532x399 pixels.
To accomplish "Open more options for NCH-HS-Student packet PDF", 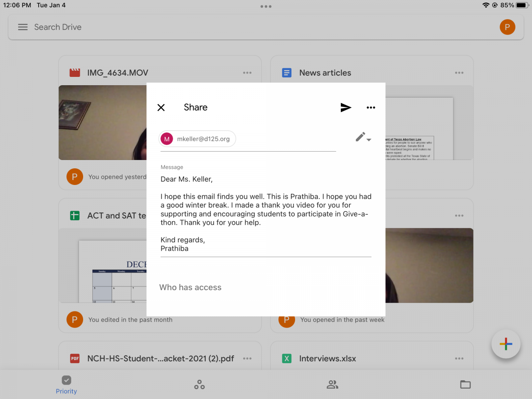I will [247, 359].
